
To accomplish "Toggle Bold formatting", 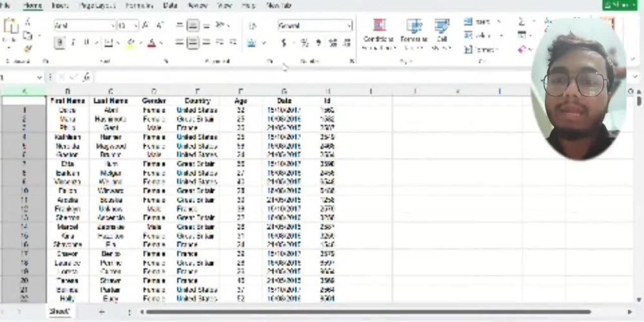I will click(60, 43).
